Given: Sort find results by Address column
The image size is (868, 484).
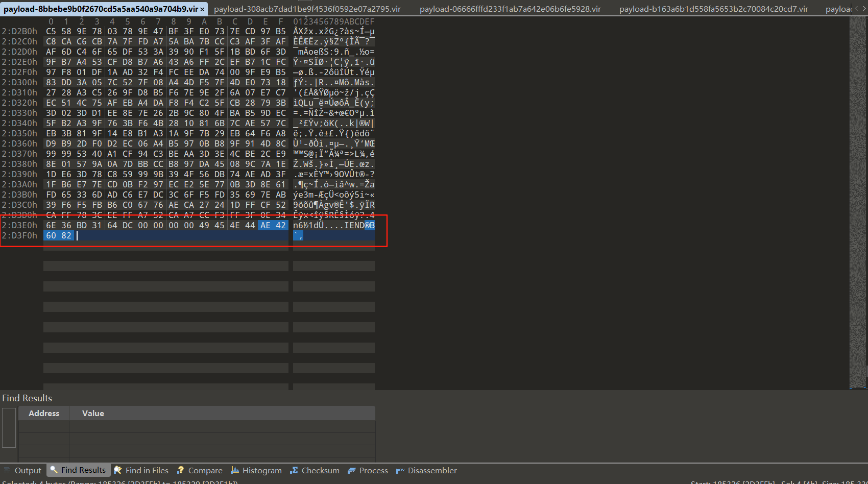Looking at the screenshot, I should click(x=44, y=413).
